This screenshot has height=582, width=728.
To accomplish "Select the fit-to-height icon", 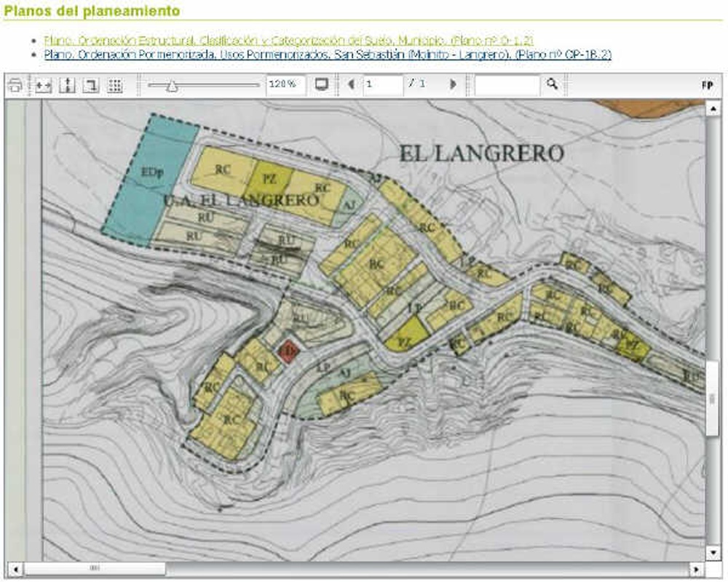I will pyautogui.click(x=67, y=85).
